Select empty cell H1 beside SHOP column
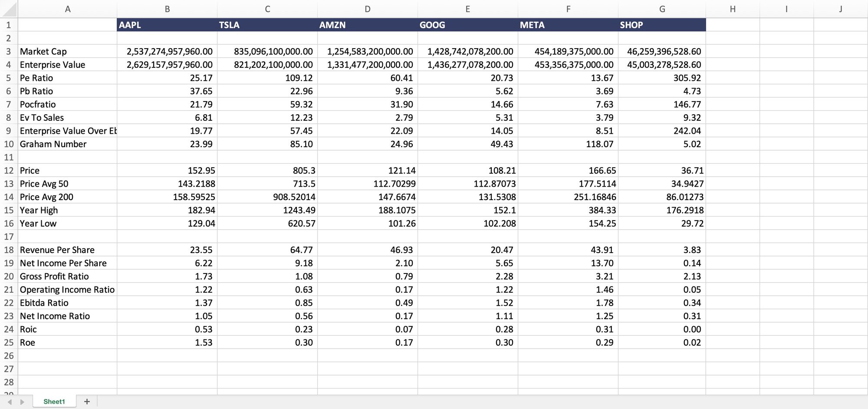The image size is (868, 409). pyautogui.click(x=733, y=25)
